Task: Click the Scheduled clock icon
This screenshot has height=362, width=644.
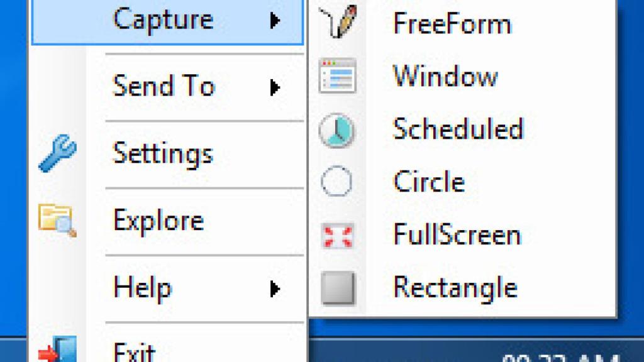Action: [337, 131]
